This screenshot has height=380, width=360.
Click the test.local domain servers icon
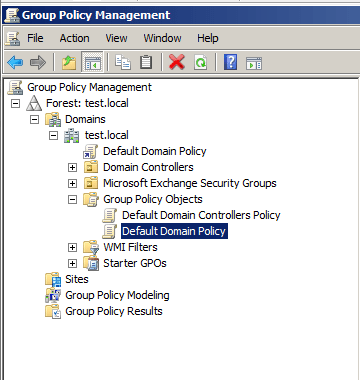pyautogui.click(x=72, y=135)
